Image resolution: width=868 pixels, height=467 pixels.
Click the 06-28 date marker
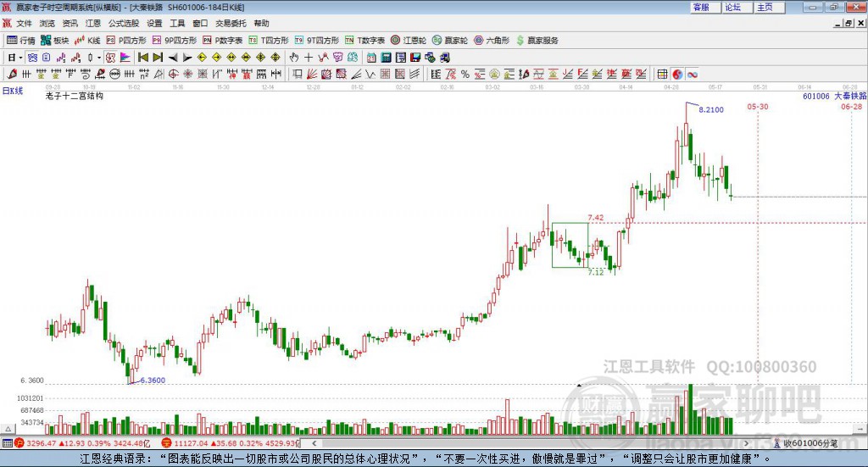click(851, 106)
